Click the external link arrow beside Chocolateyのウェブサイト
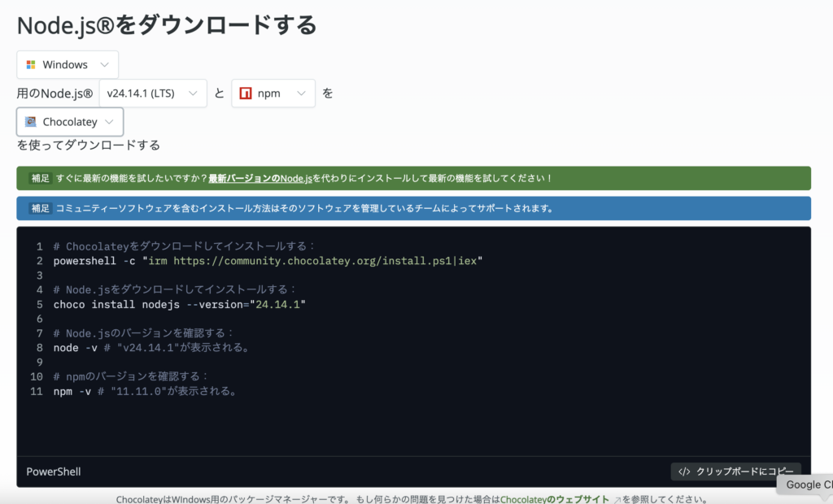 point(617,499)
